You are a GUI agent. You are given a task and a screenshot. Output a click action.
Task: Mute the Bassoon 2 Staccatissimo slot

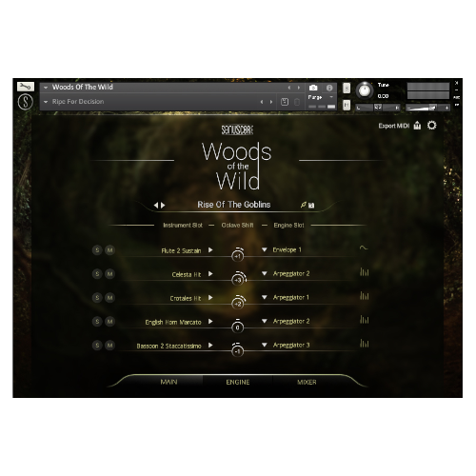point(109,346)
